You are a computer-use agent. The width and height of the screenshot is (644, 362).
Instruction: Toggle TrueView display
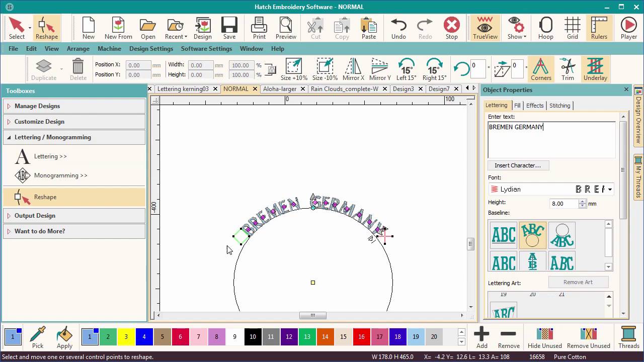point(485,28)
